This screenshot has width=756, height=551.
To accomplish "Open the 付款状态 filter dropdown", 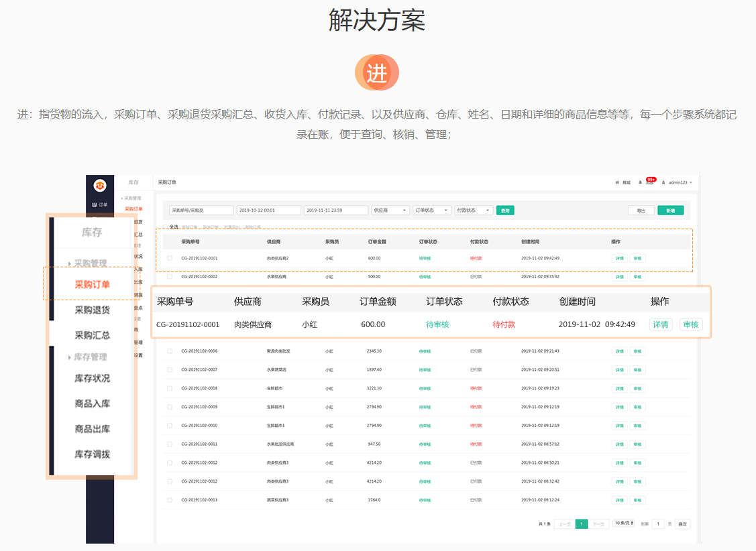I will pyautogui.click(x=474, y=210).
